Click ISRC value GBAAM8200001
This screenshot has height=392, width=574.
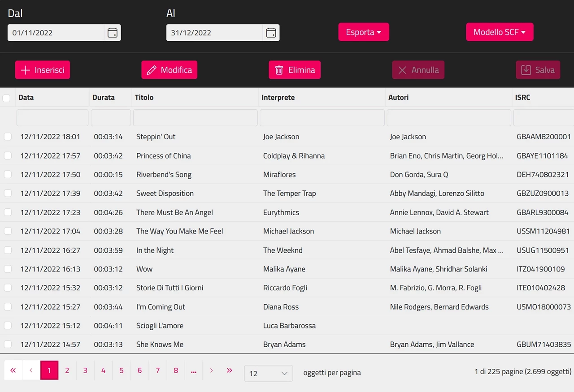tap(544, 137)
